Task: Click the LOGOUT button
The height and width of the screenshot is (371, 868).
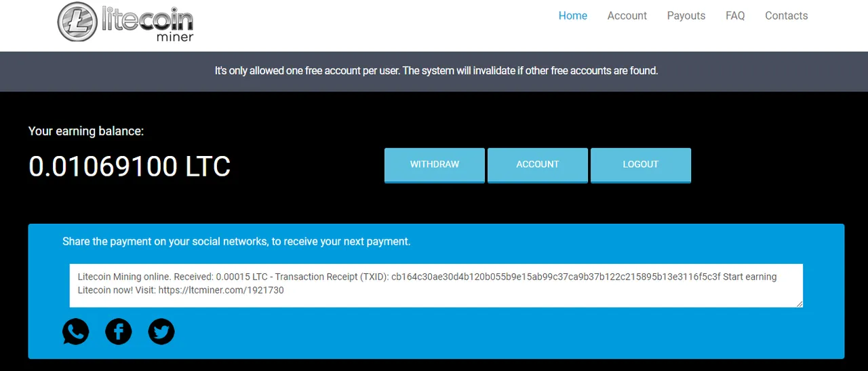Action: pyautogui.click(x=641, y=165)
